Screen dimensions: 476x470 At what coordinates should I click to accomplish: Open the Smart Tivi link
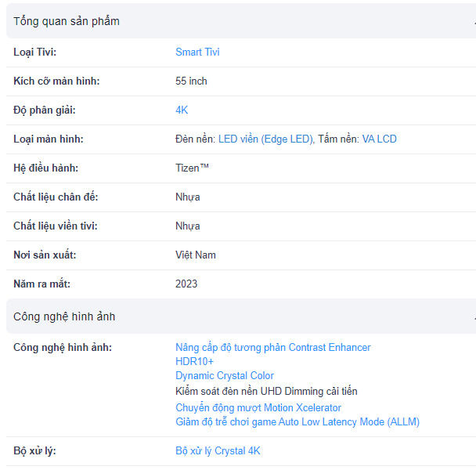(197, 52)
